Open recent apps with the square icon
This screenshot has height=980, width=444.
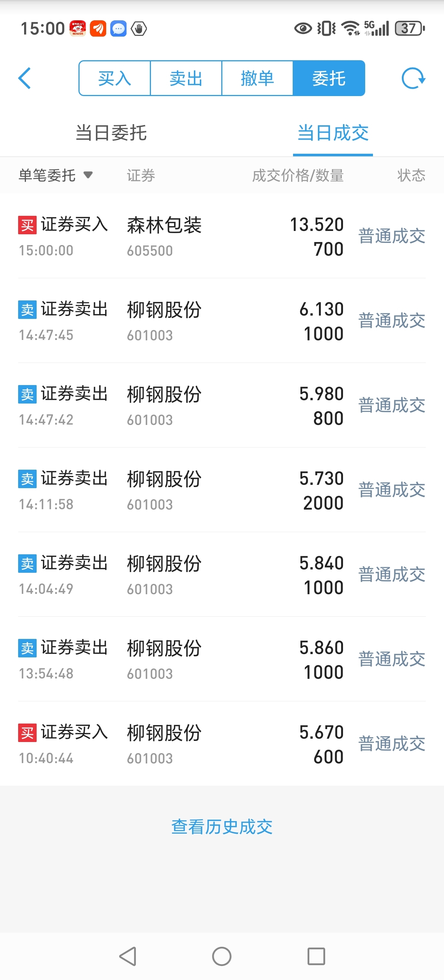click(x=316, y=956)
